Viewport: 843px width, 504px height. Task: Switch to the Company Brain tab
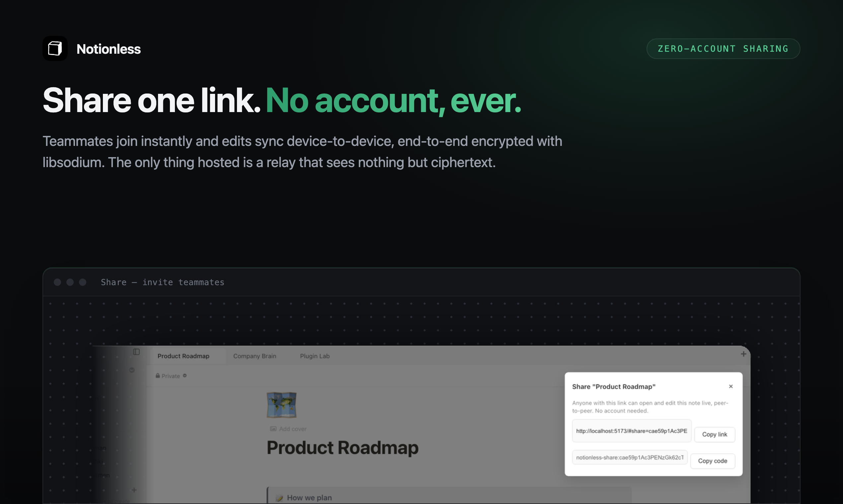coord(255,356)
